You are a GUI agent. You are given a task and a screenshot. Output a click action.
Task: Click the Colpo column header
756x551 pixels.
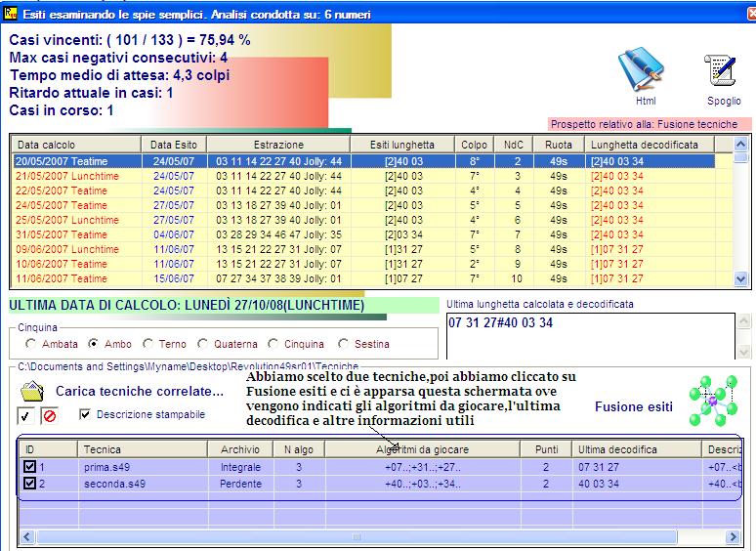tap(474, 145)
